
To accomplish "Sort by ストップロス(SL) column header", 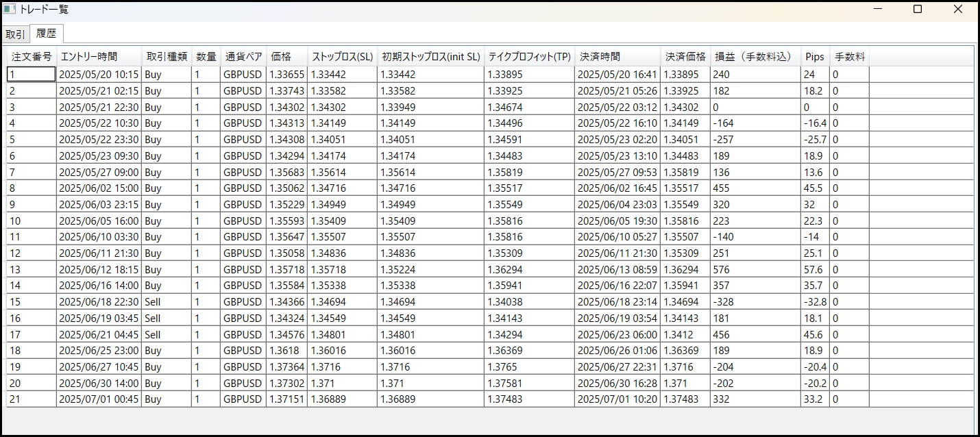I will pyautogui.click(x=343, y=57).
